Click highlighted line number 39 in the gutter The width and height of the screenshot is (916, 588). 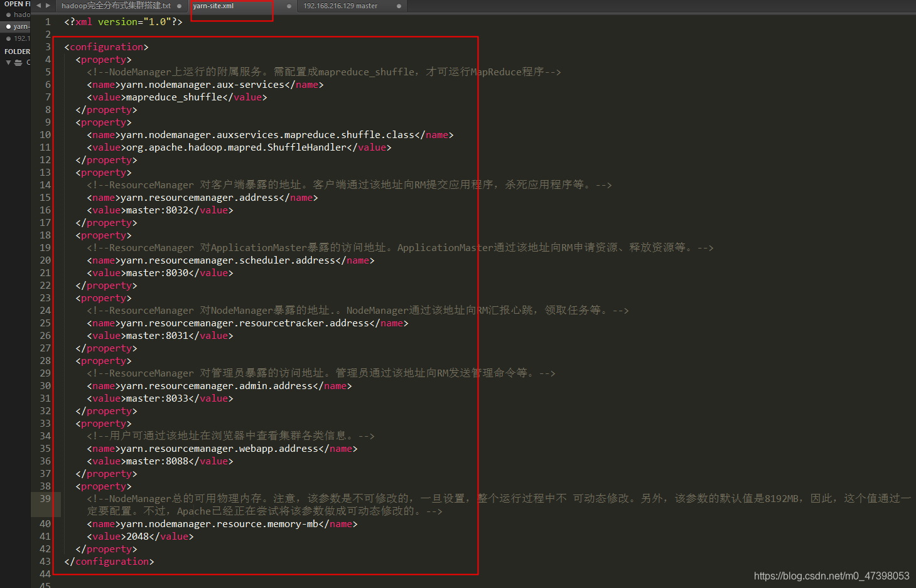tap(45, 499)
